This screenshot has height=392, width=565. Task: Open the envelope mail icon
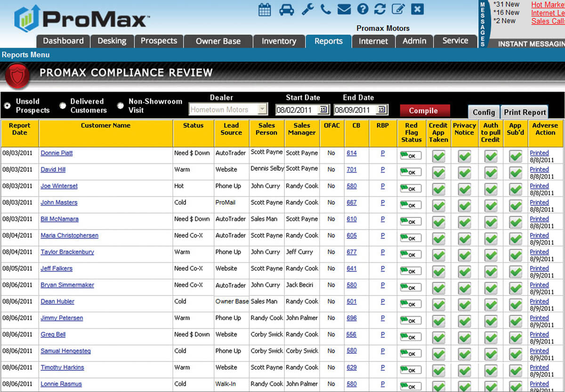click(x=344, y=9)
